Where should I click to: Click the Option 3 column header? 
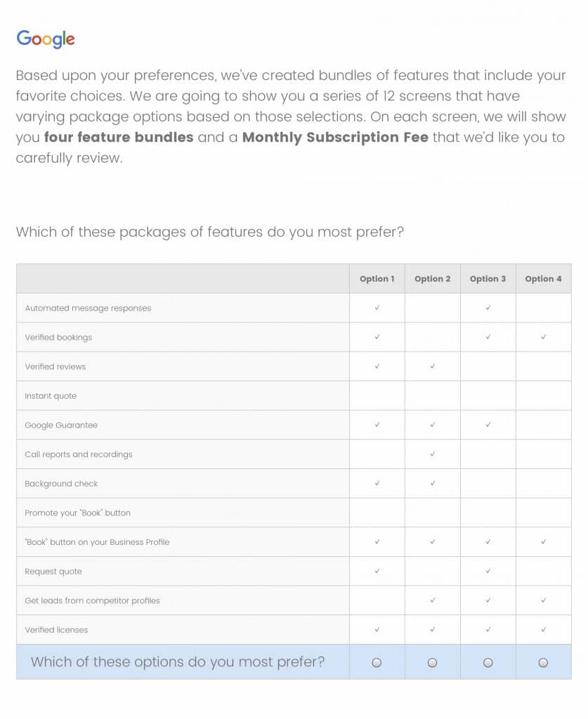[x=488, y=279]
